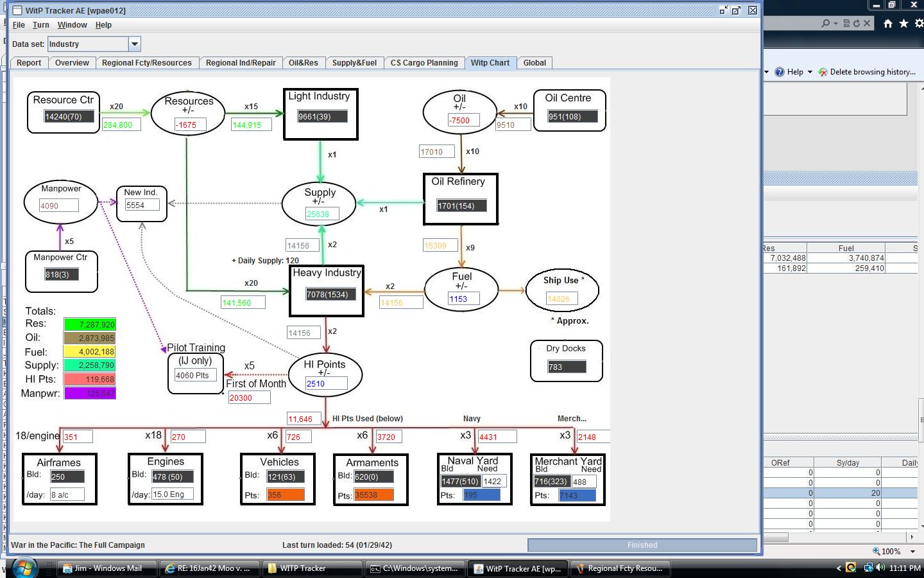Click the Refresh icon in the search bar

point(857,22)
